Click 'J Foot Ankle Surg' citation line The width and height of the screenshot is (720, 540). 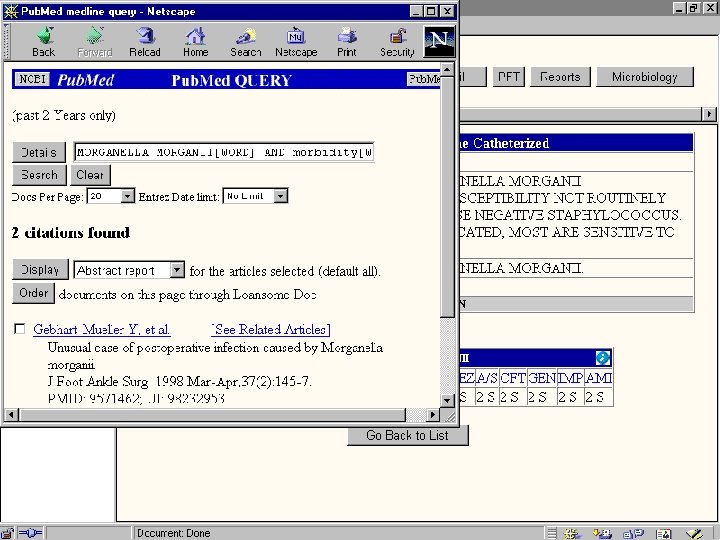(x=180, y=382)
